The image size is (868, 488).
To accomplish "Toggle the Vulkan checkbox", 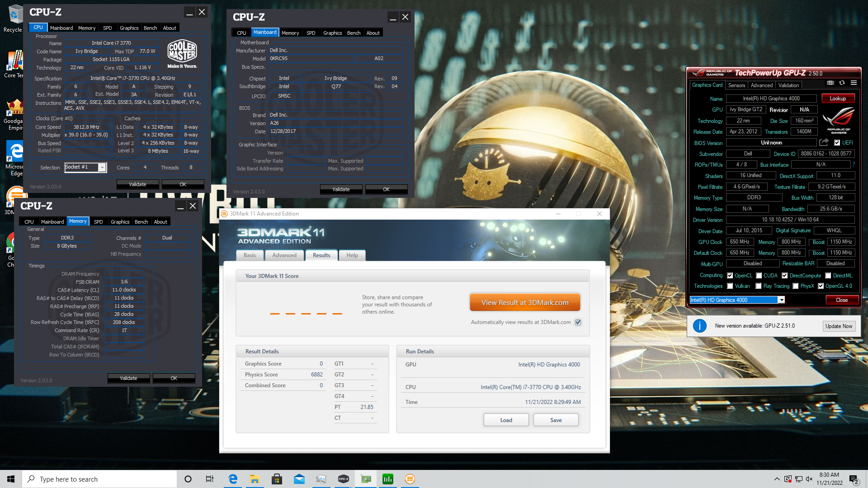I will [730, 286].
